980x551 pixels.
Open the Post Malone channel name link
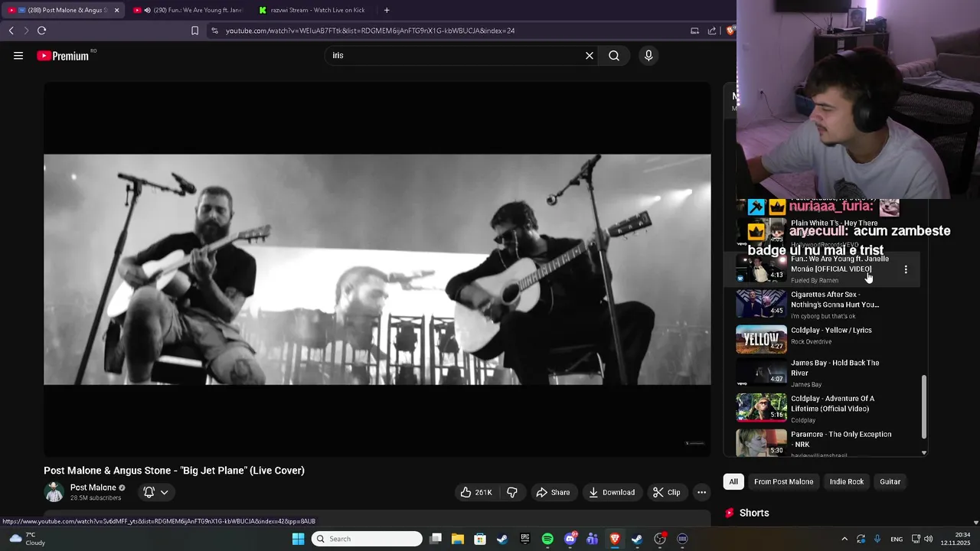pyautogui.click(x=93, y=487)
